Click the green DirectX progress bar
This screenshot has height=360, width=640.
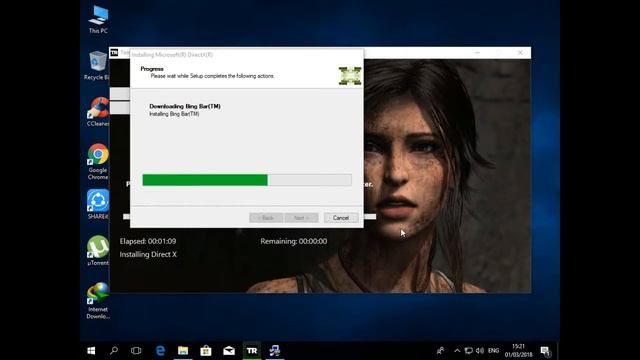pos(247,180)
